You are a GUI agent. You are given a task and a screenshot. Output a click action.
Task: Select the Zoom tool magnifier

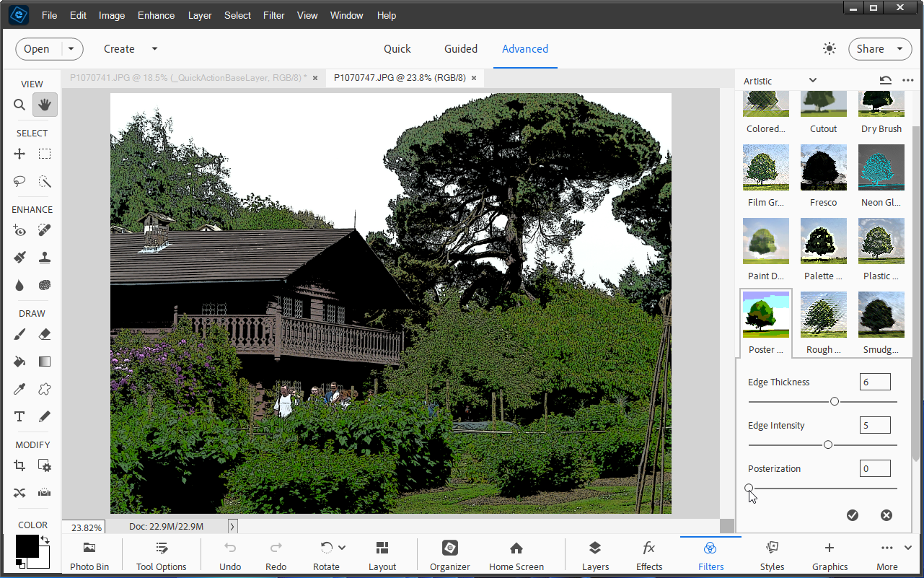(x=19, y=105)
